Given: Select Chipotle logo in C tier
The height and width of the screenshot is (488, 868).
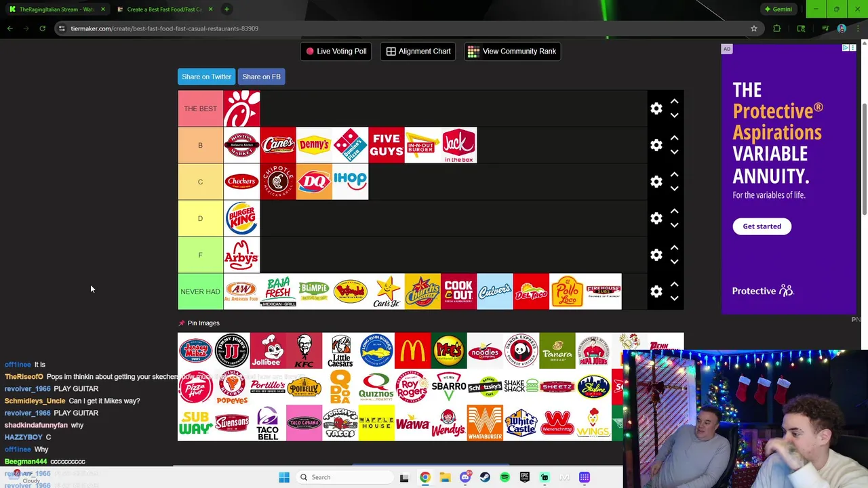Looking at the screenshot, I should [278, 182].
